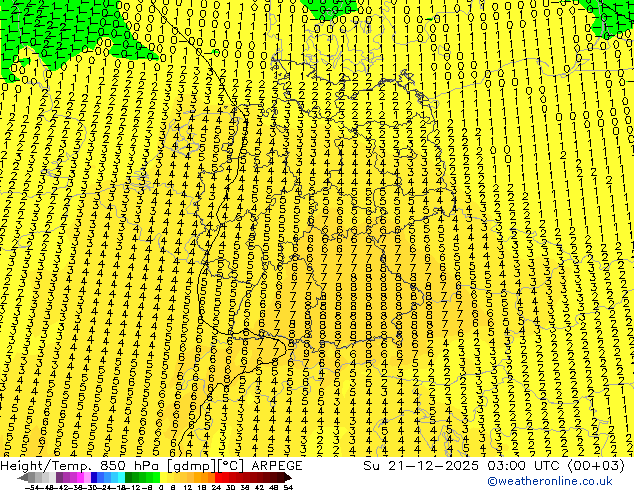Image resolution: width=634 pixels, height=490 pixels.
Task: Click the 54 label on the temperature scale
Action: click(288, 488)
